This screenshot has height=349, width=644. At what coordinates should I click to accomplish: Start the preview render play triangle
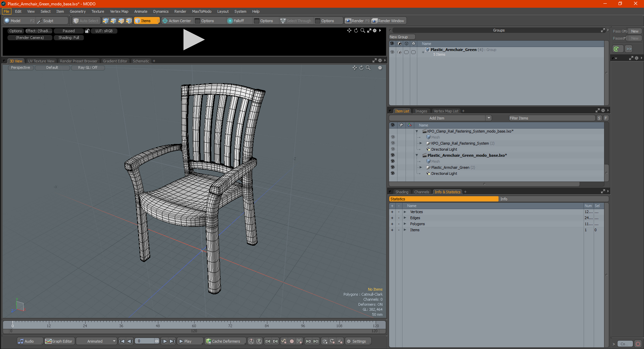click(194, 40)
